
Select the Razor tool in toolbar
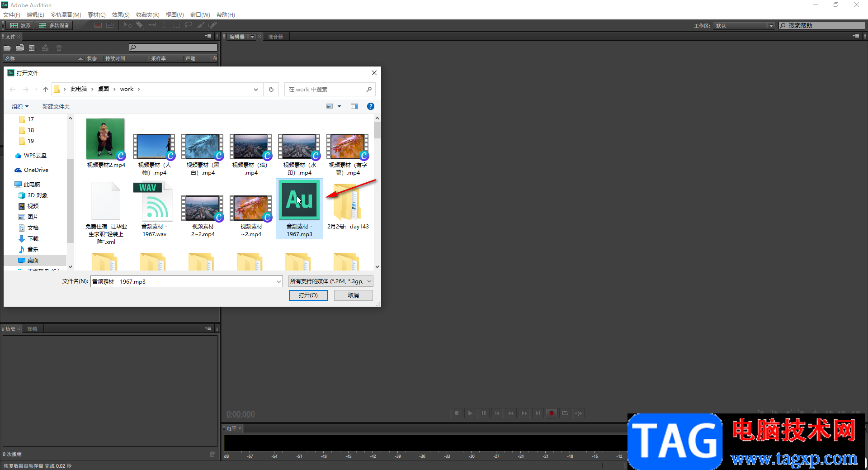coord(140,25)
